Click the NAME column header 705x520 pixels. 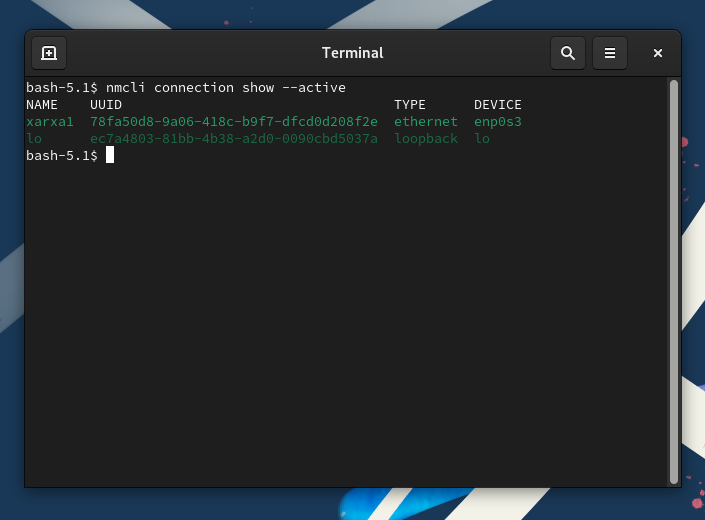click(42, 105)
